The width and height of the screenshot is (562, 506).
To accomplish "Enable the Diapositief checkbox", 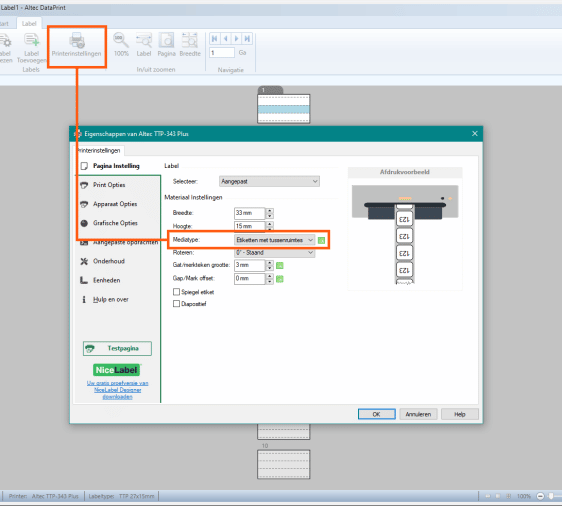I will 176,304.
